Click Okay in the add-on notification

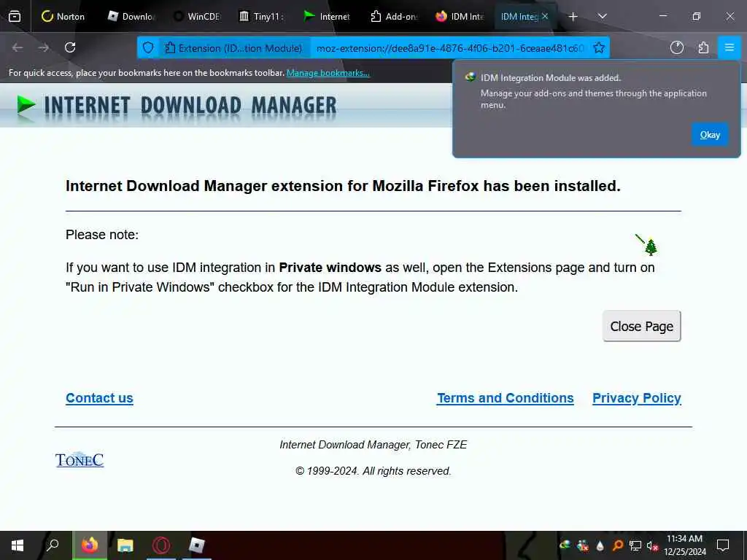coord(710,135)
